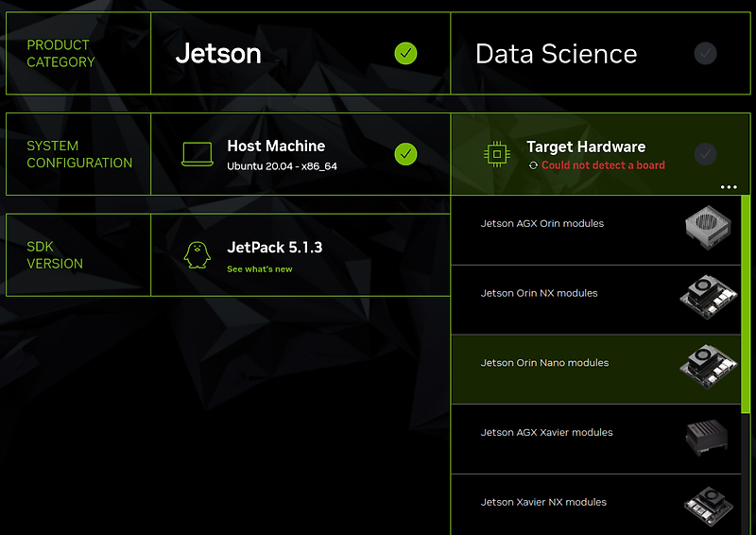The height and width of the screenshot is (535, 756).
Task: Click the JetPack Linux penguin icon
Action: tap(198, 254)
